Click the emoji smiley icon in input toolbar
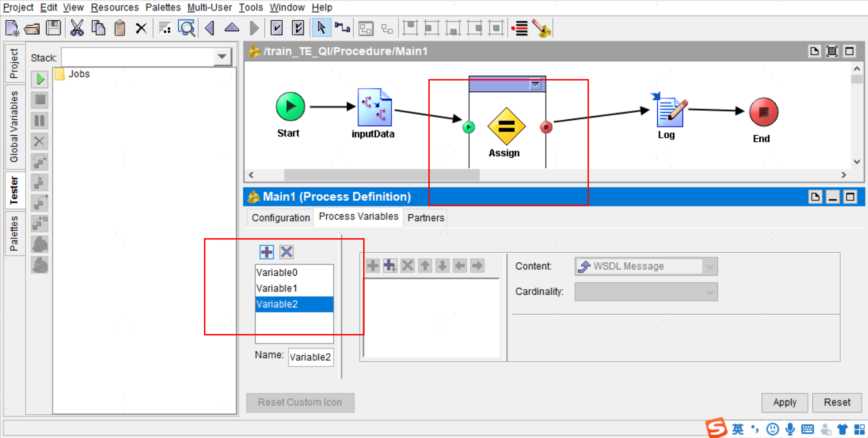The width and height of the screenshot is (868, 438). [x=773, y=429]
